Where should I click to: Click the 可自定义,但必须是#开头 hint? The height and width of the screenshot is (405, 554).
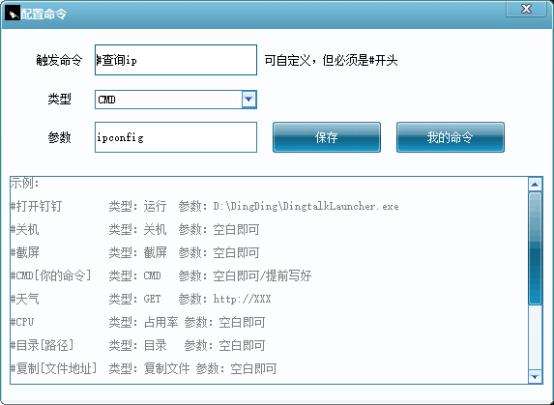click(331, 60)
